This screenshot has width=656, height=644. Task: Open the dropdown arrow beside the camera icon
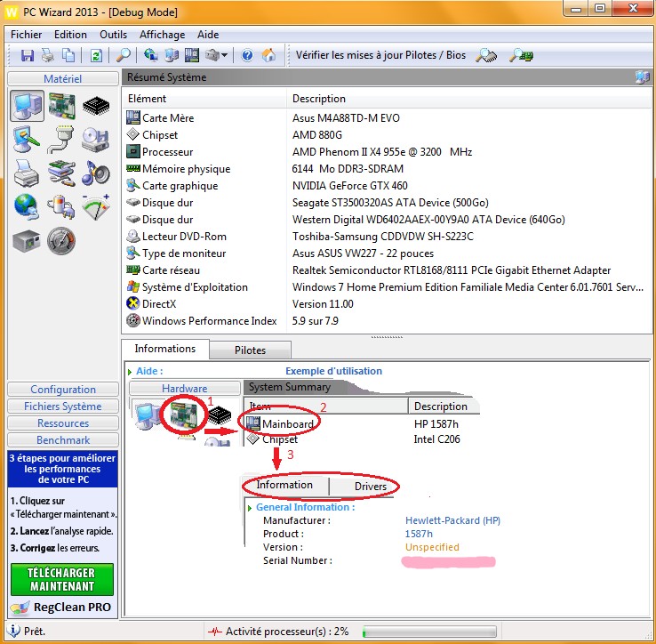click(224, 55)
